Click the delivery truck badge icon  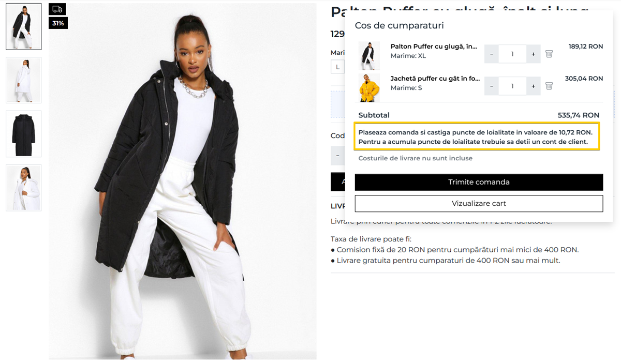pos(58,9)
